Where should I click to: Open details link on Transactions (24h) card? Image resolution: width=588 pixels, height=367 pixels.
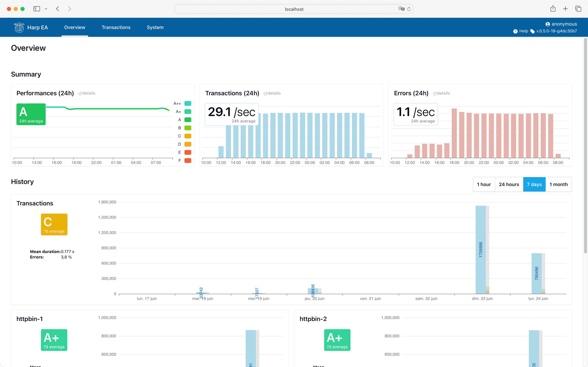[272, 93]
